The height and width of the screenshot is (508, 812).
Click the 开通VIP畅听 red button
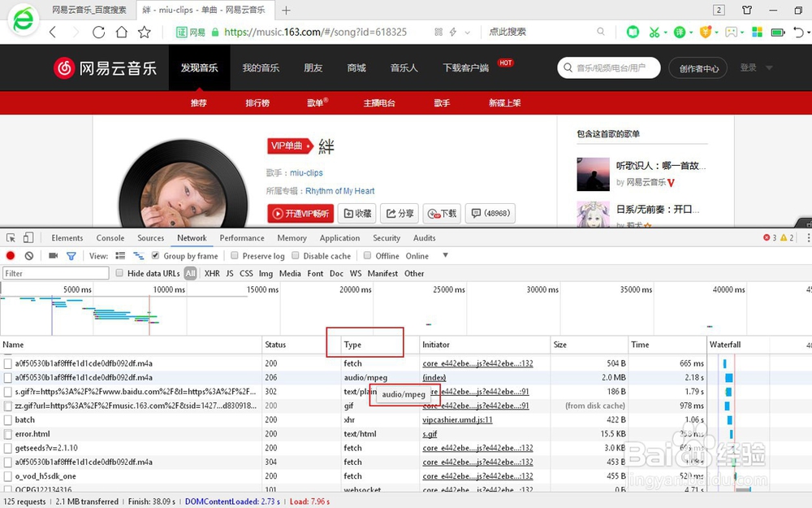pyautogui.click(x=301, y=213)
